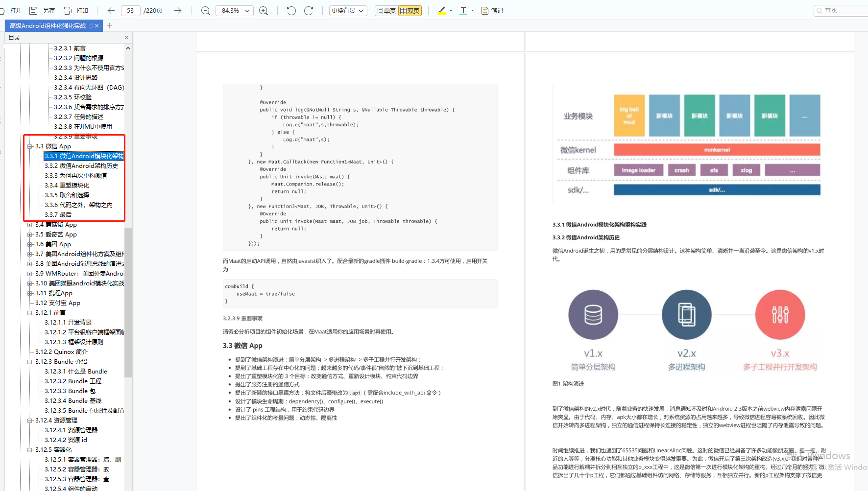Open outline entry 3.3.3 为何再次重构微信
Image resolution: width=868 pixels, height=491 pixels.
coord(75,176)
